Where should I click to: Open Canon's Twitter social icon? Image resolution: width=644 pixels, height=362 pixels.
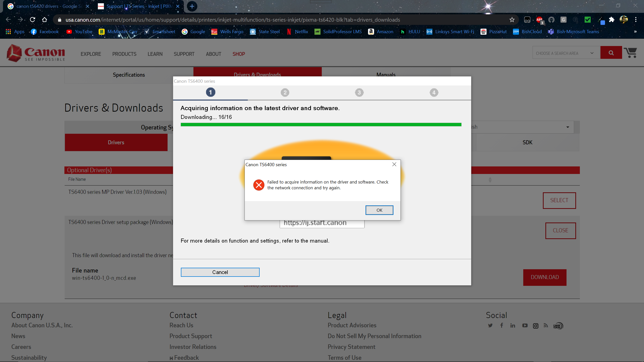[x=490, y=326]
